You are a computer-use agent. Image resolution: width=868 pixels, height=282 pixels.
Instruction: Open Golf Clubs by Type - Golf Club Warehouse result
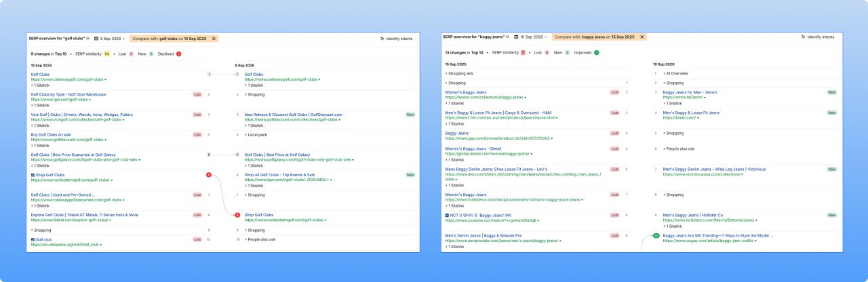pyautogui.click(x=68, y=94)
